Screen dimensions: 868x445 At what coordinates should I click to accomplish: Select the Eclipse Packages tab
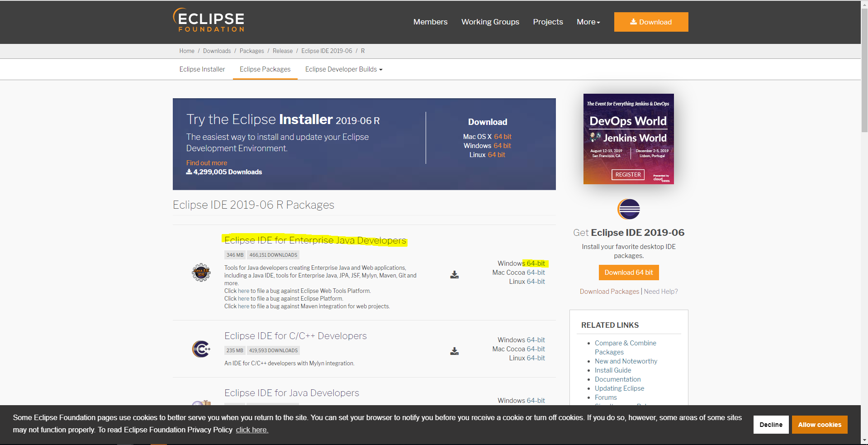tap(265, 69)
